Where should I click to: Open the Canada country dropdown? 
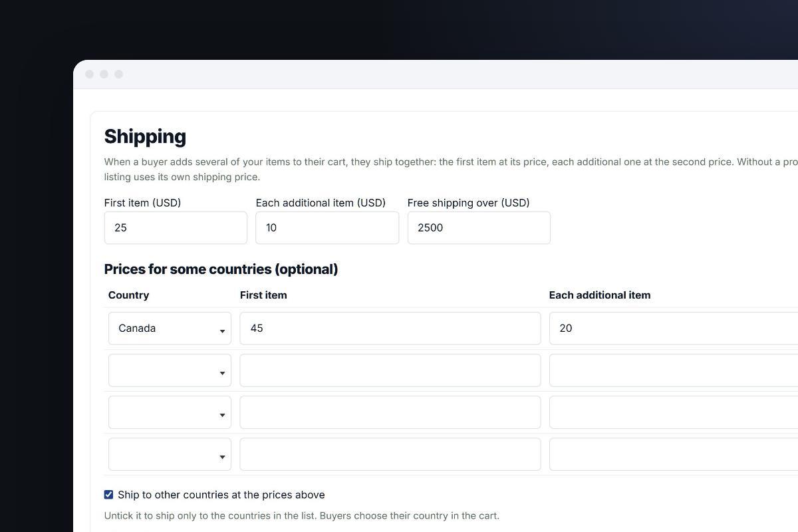click(170, 328)
